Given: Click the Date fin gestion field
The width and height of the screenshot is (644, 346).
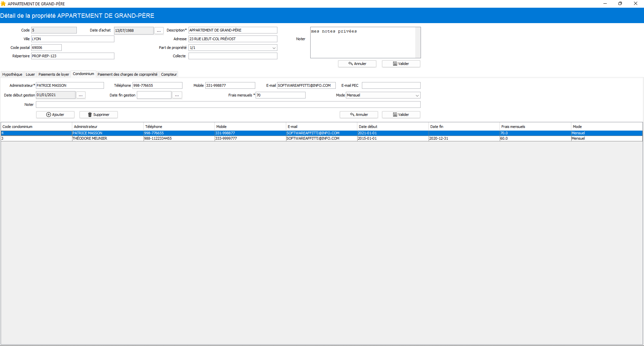Looking at the screenshot, I should (154, 95).
